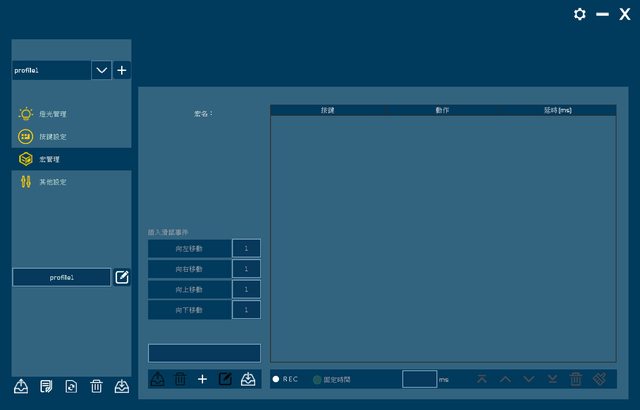Click the ms delay input field
640x410 pixels.
pyautogui.click(x=419, y=379)
